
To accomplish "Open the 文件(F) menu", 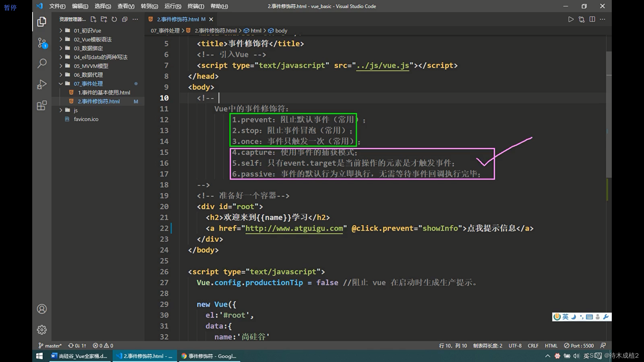I will pyautogui.click(x=57, y=6).
